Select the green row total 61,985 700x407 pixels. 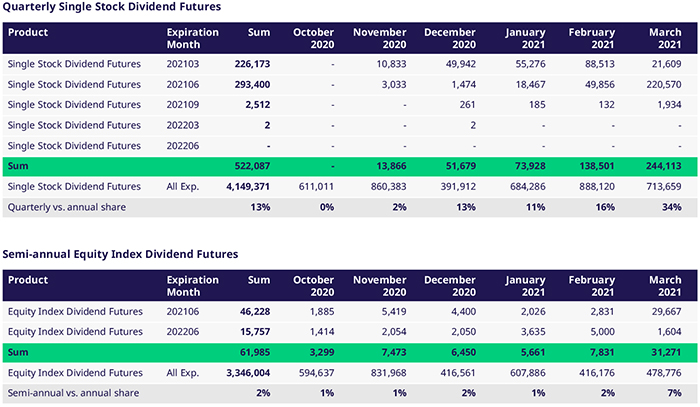256,352
